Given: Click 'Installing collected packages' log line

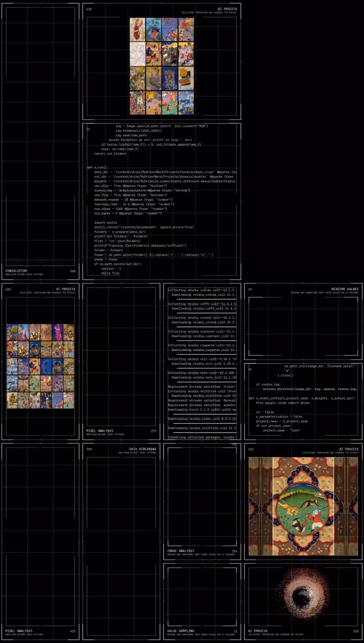Looking at the screenshot, I should click(201, 437).
